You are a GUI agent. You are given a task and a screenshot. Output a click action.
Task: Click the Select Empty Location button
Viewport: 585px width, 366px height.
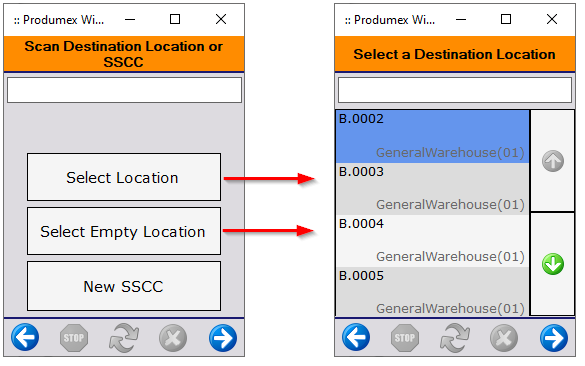click(x=124, y=231)
